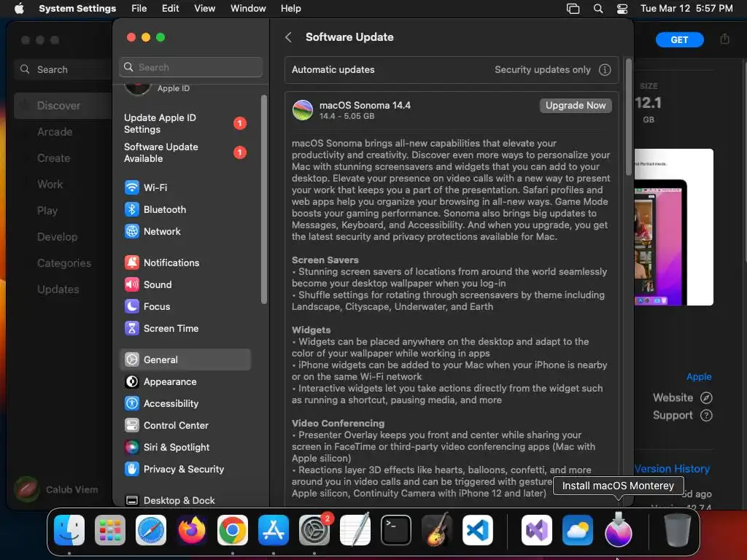
Task: Open the Apple menu
Action: pos(19,9)
